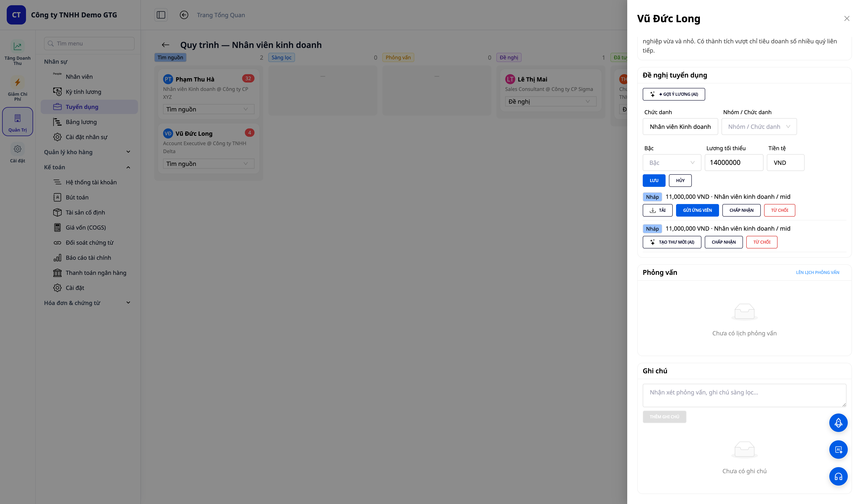Open stage dropdown on Phạm Thu Hà card

tap(208, 109)
